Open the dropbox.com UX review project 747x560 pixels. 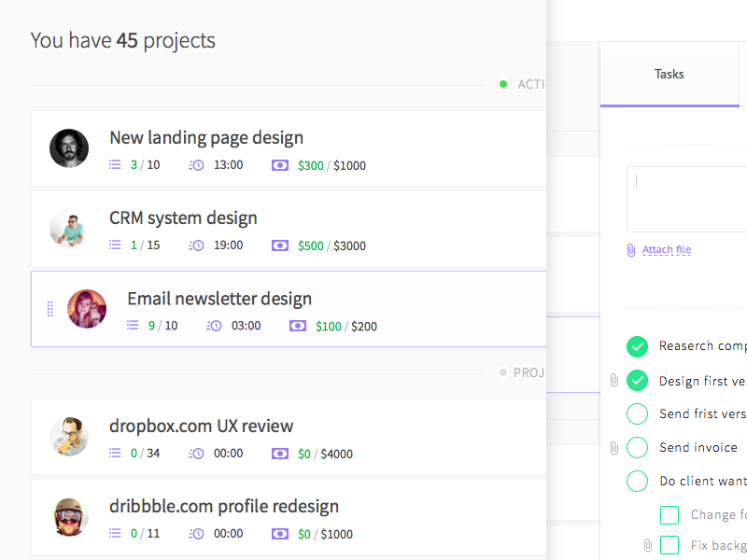[x=201, y=426]
